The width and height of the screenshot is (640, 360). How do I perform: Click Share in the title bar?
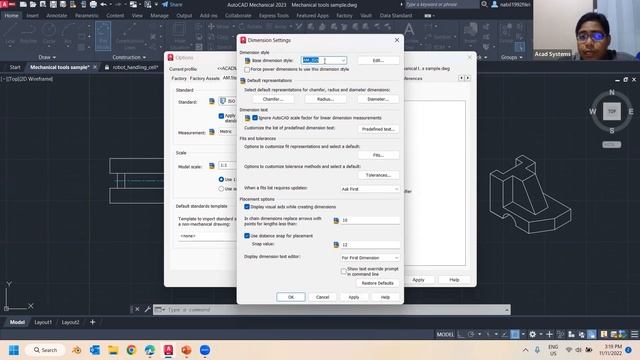coord(172,4)
